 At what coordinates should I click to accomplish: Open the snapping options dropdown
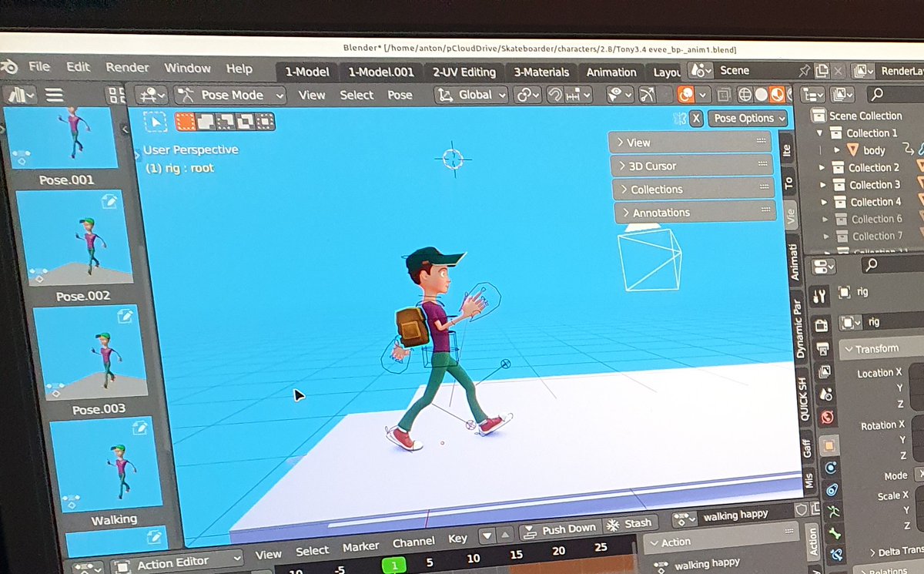pyautogui.click(x=577, y=95)
